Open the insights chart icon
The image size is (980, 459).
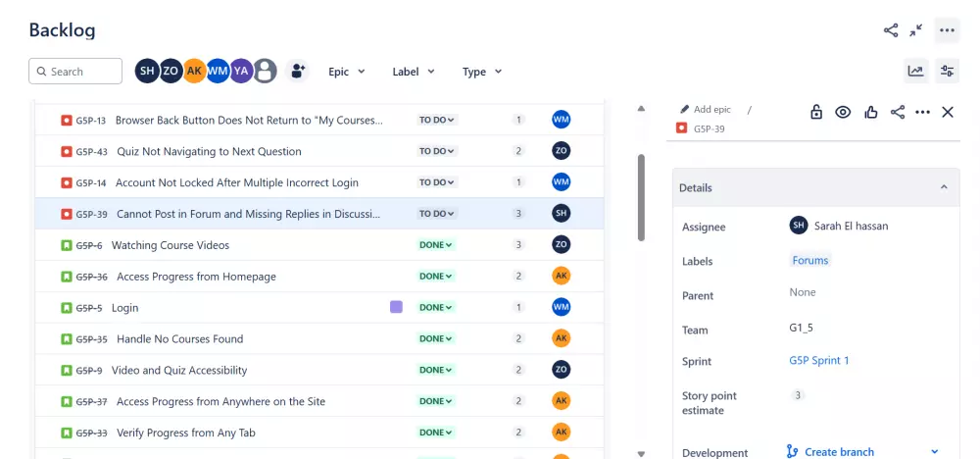(x=916, y=72)
